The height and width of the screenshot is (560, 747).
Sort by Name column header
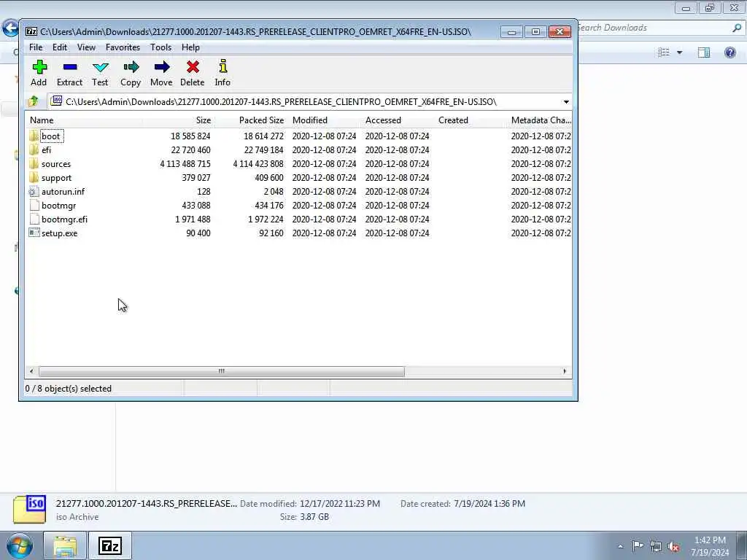83,120
